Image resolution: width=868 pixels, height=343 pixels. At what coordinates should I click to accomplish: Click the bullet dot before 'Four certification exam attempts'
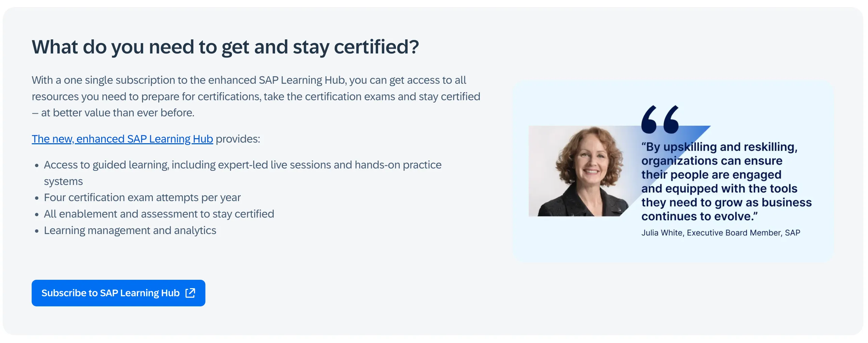(x=37, y=198)
